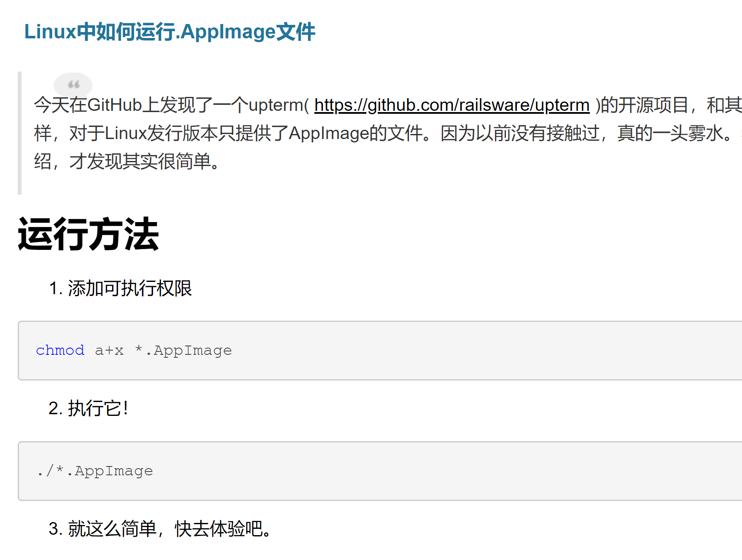The height and width of the screenshot is (560, 742).
Task: Click the step text 执行它!
Action: point(98,408)
